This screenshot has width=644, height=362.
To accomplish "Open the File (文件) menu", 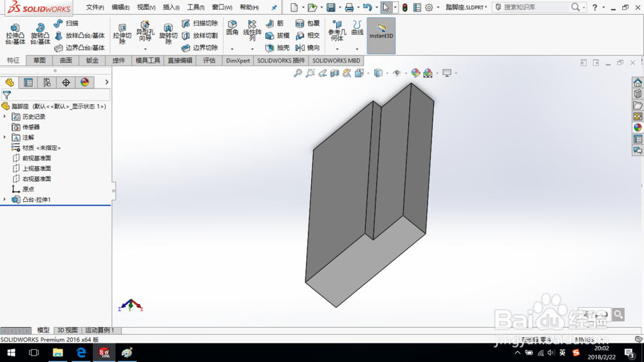I will point(95,7).
